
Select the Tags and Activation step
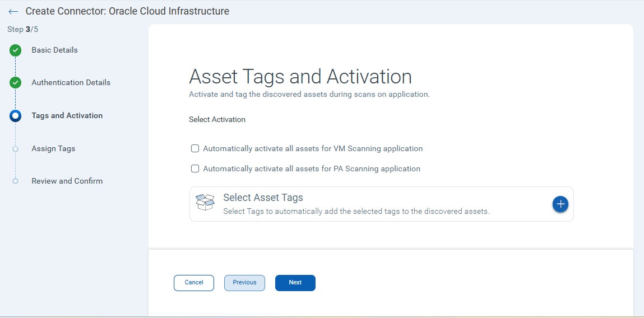pos(67,116)
